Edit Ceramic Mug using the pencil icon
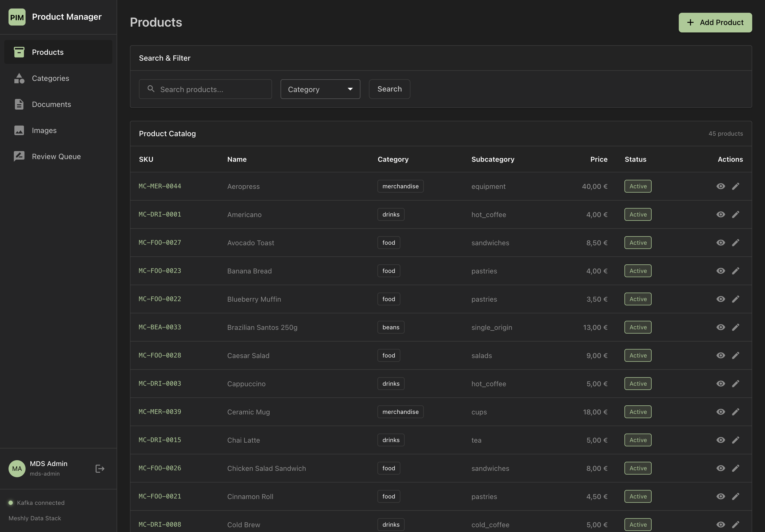Image resolution: width=765 pixels, height=532 pixels. (736, 412)
